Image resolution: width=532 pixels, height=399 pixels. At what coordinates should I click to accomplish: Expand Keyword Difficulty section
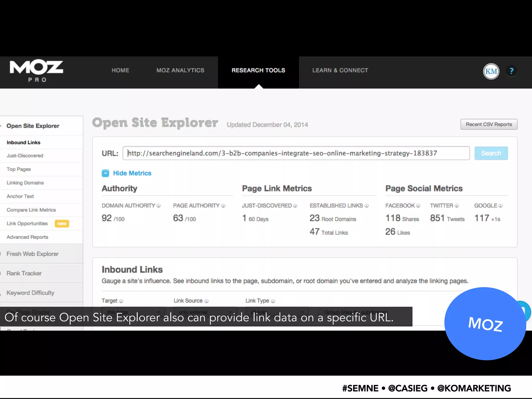[30, 293]
